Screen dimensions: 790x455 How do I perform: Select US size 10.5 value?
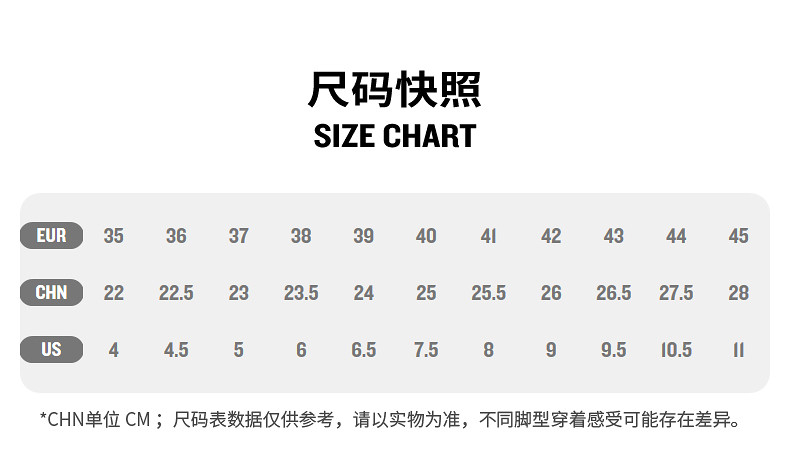tap(676, 350)
